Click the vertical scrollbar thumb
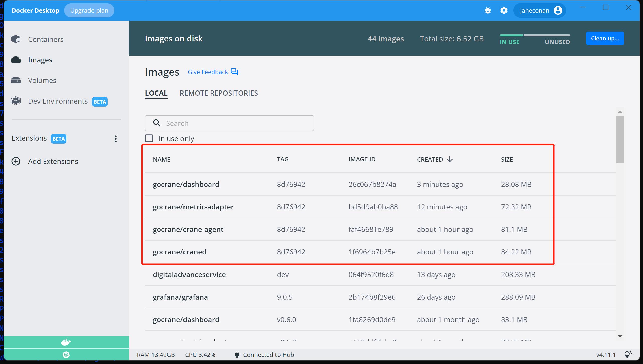This screenshot has width=643, height=364. [x=620, y=139]
